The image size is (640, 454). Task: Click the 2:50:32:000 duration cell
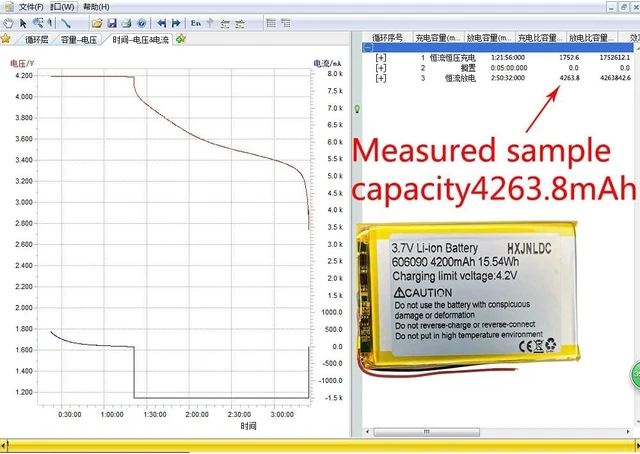(x=508, y=78)
